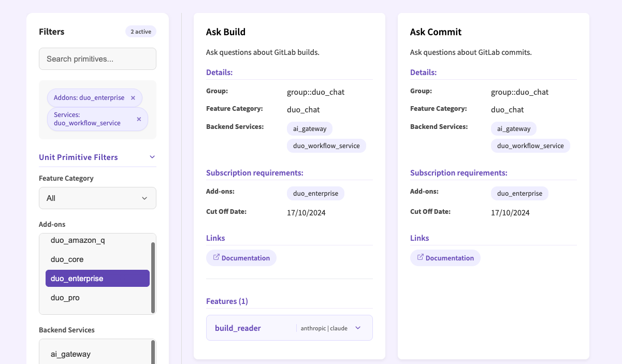Open the Documentation link in Ask Build
Screen dimensions: 622x364
[x=241, y=257]
